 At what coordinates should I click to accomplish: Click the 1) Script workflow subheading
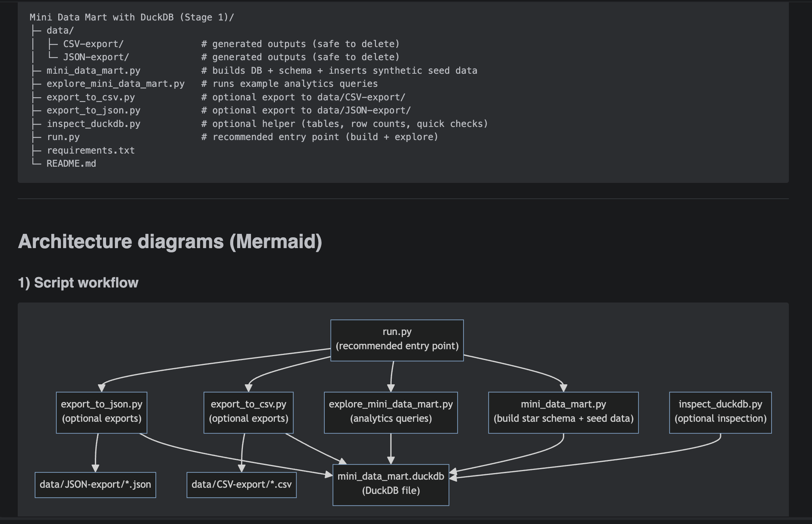click(x=79, y=282)
